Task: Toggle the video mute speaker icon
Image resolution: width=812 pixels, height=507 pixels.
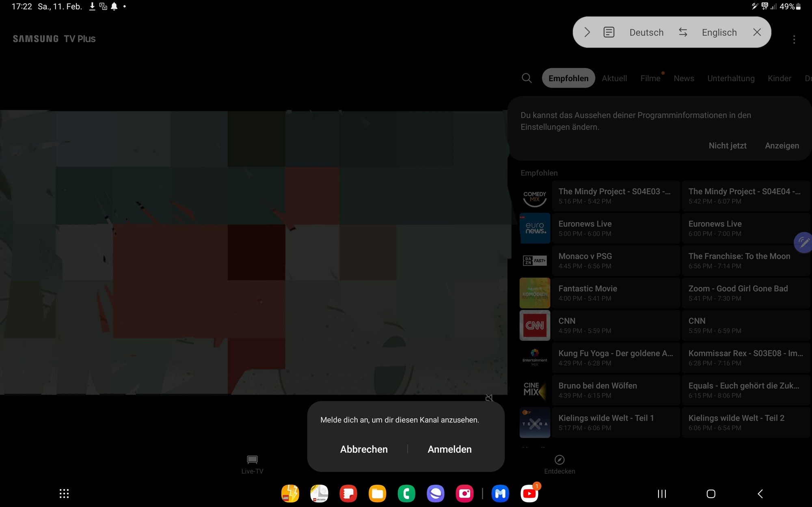Action: (x=489, y=398)
